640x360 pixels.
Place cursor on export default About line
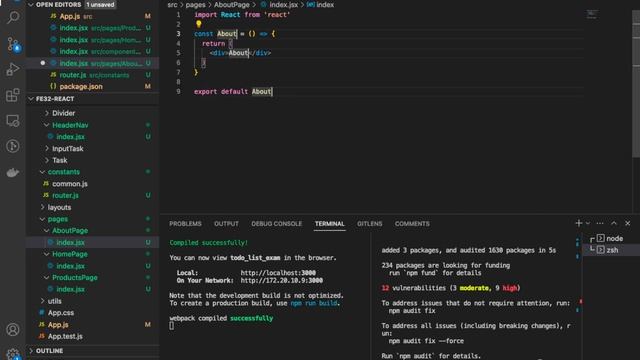[233, 91]
